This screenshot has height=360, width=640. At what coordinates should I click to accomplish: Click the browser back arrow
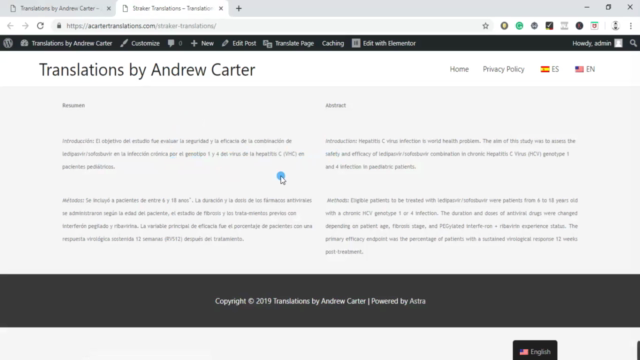10,26
